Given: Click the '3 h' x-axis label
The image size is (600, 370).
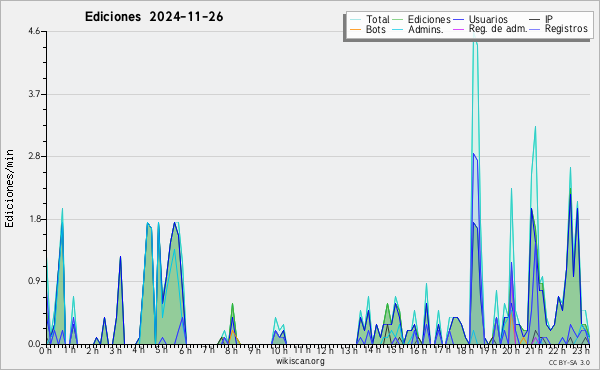Looking at the screenshot, I should pyautogui.click(x=116, y=351).
